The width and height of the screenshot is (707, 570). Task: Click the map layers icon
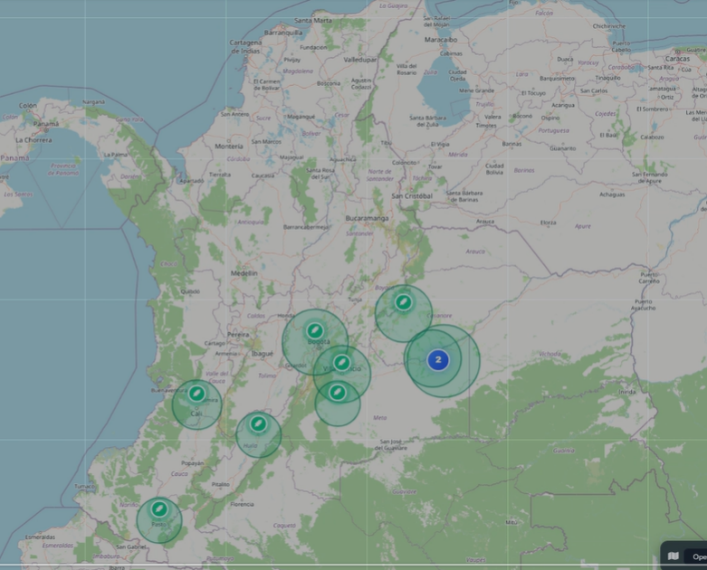pos(673,556)
